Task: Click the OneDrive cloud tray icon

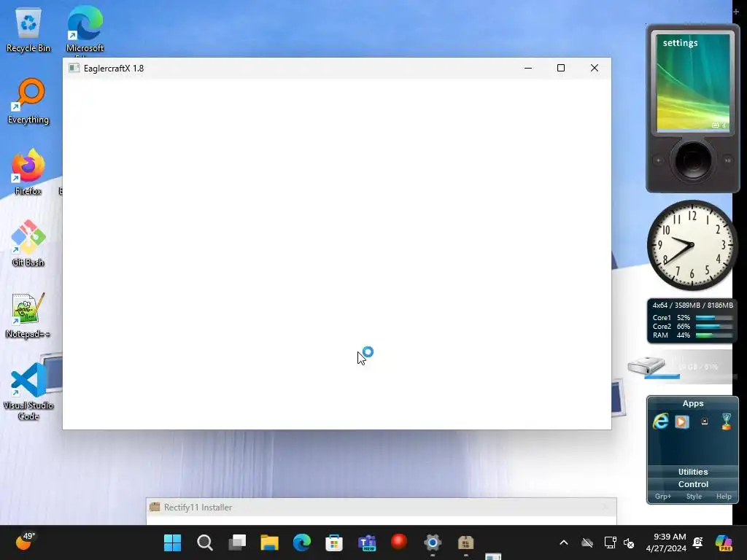Action: 587,542
